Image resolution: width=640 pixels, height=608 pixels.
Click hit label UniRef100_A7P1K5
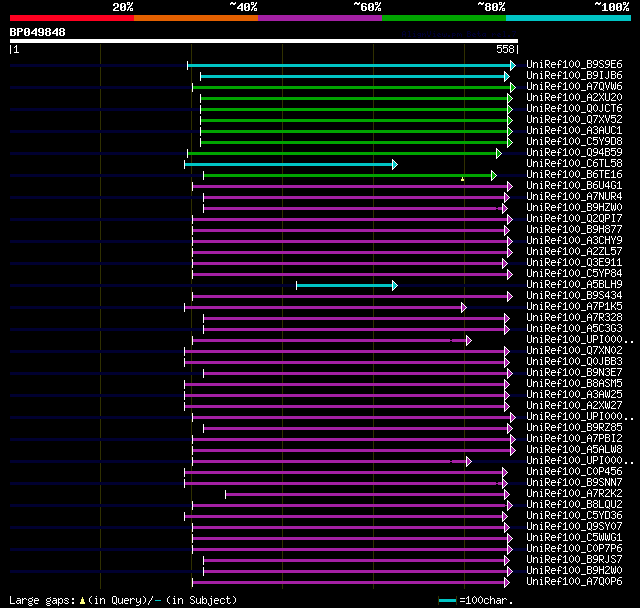[574, 307]
